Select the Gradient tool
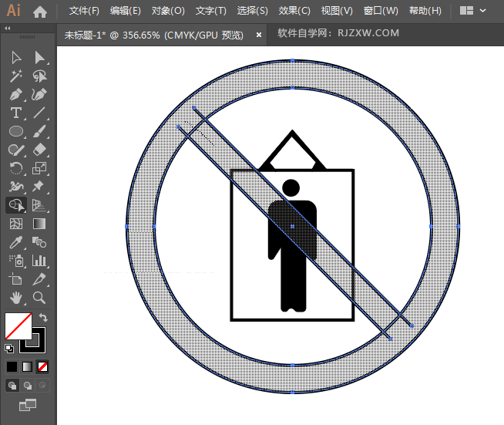The width and height of the screenshot is (504, 425). click(39, 224)
